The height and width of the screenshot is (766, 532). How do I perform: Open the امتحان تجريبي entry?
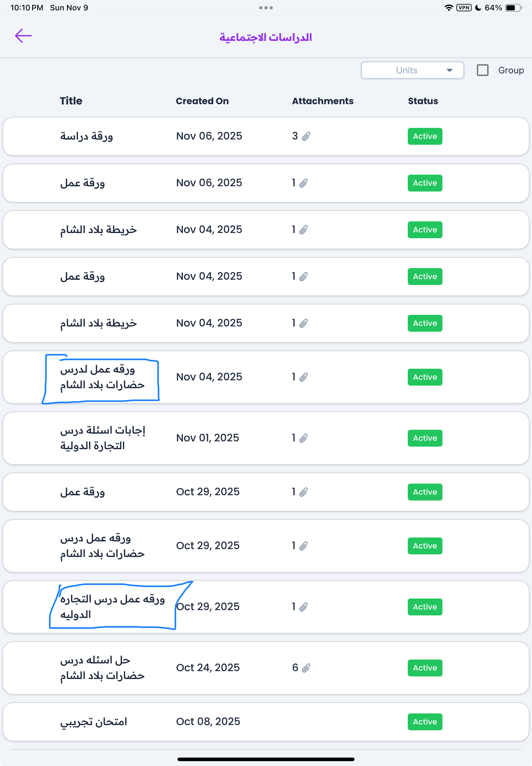point(94,722)
